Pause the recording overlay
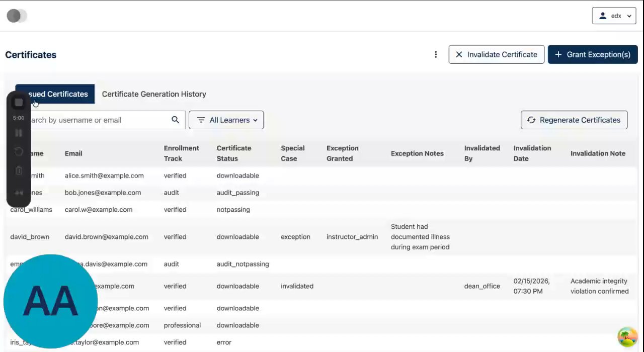This screenshot has height=352, width=644. click(x=19, y=133)
